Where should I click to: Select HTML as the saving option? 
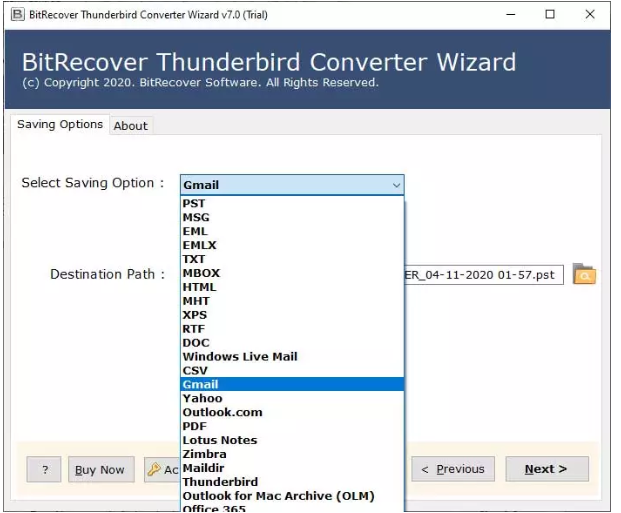tap(292, 287)
